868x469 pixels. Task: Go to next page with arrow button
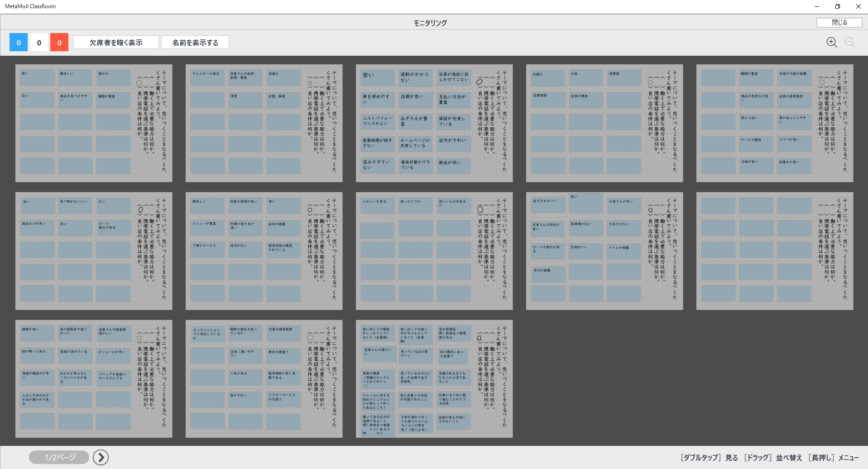tap(101, 457)
